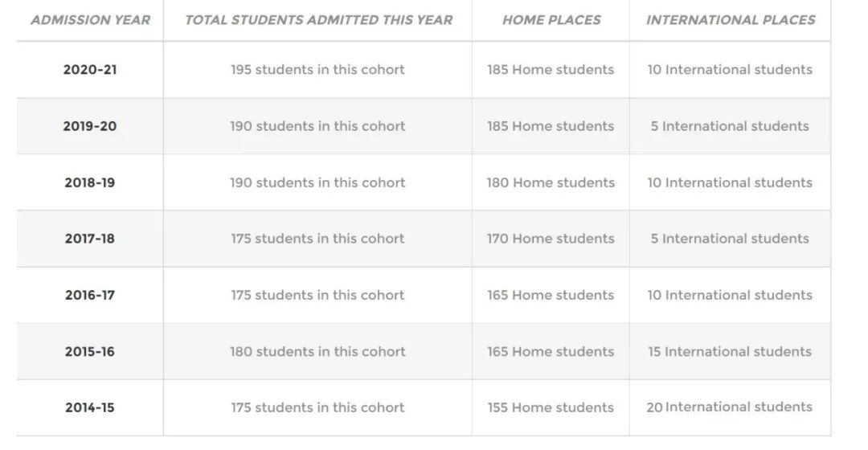The image size is (868, 450).
Task: Select the 2017-18 admission year cell
Action: pyautogui.click(x=90, y=239)
